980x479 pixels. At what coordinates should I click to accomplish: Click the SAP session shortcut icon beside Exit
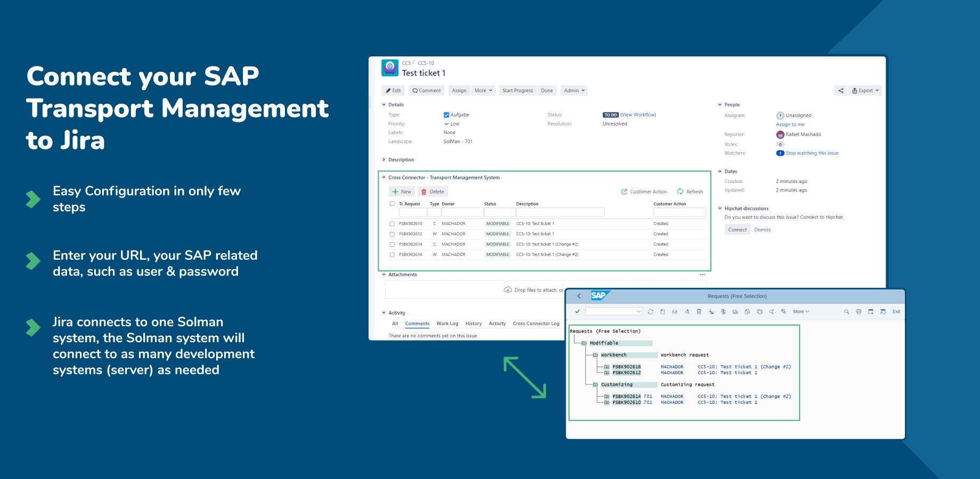pos(883,311)
